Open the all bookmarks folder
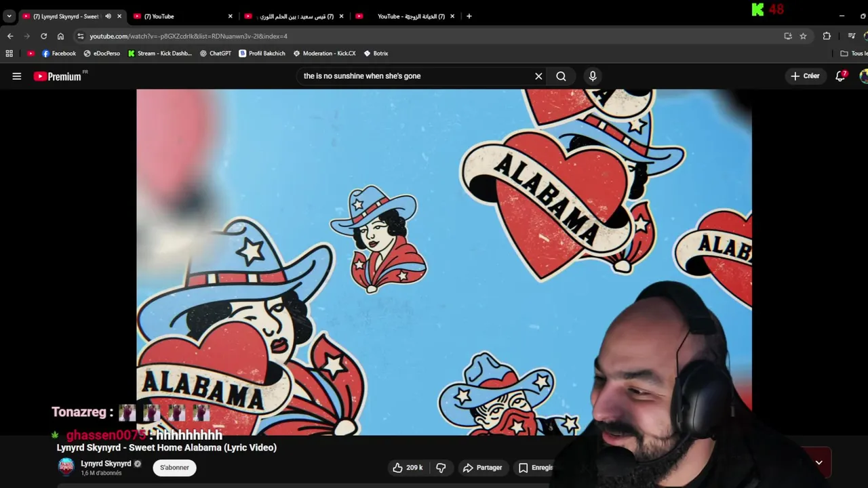The width and height of the screenshot is (868, 488). point(854,54)
